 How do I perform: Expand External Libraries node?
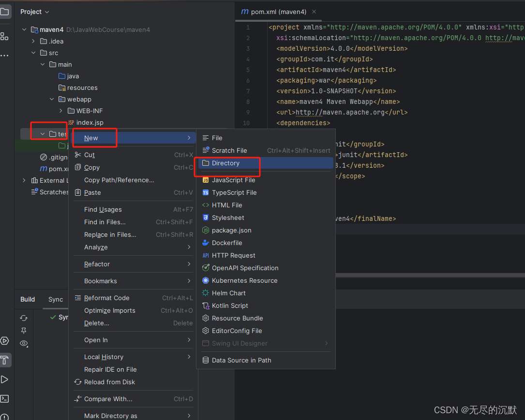tap(24, 180)
